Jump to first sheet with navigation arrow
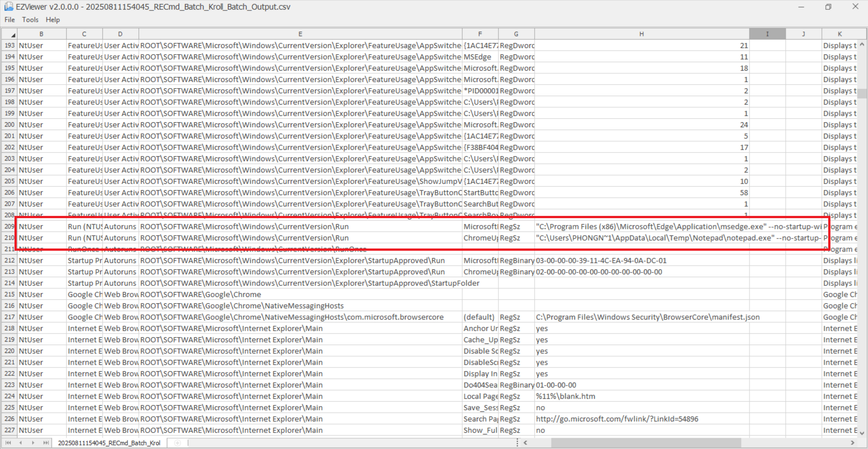This screenshot has height=449, width=868. coord(8,443)
